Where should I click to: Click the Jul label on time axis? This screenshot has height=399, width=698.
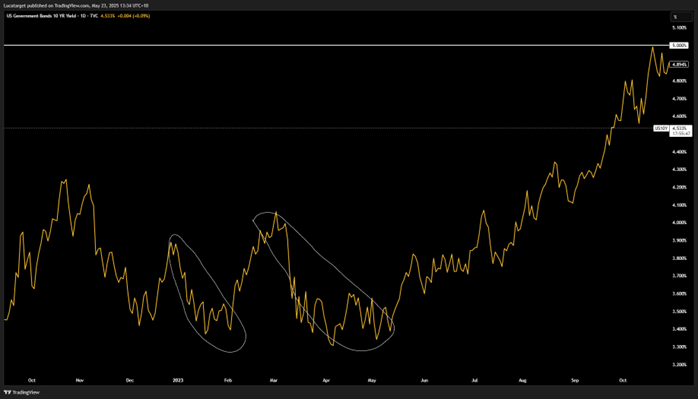475,380
